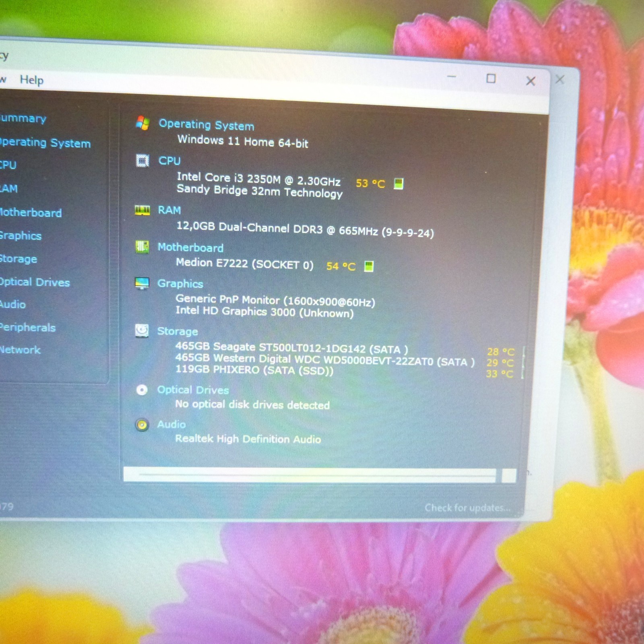This screenshot has width=644, height=644.
Task: Click the Motherboard board icon
Action: pyautogui.click(x=142, y=246)
